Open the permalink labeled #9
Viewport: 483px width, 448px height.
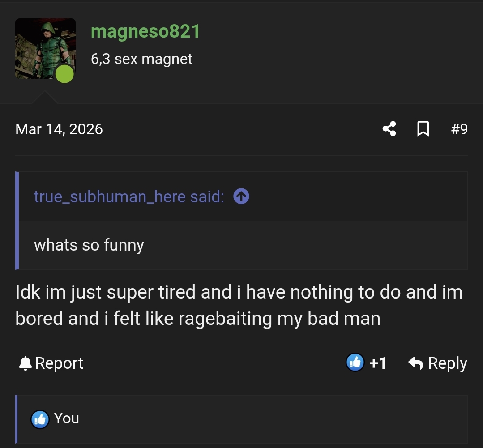point(459,129)
